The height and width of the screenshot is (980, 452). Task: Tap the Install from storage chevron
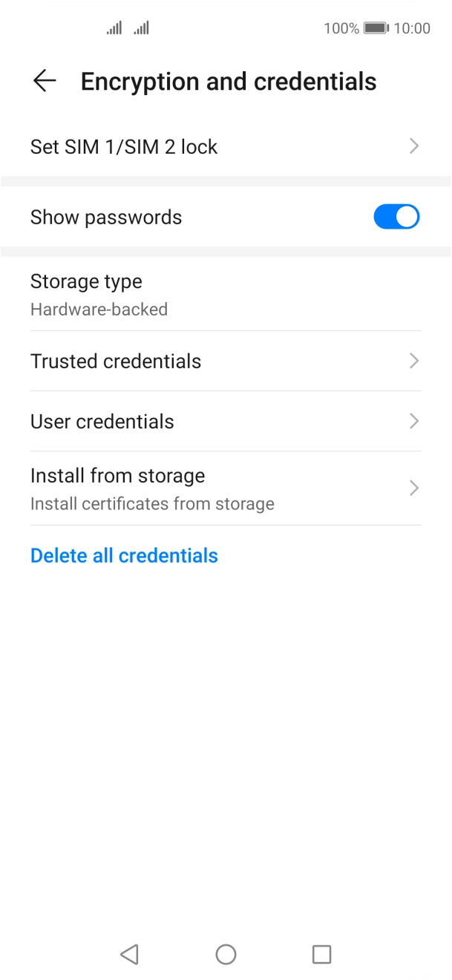point(414,488)
